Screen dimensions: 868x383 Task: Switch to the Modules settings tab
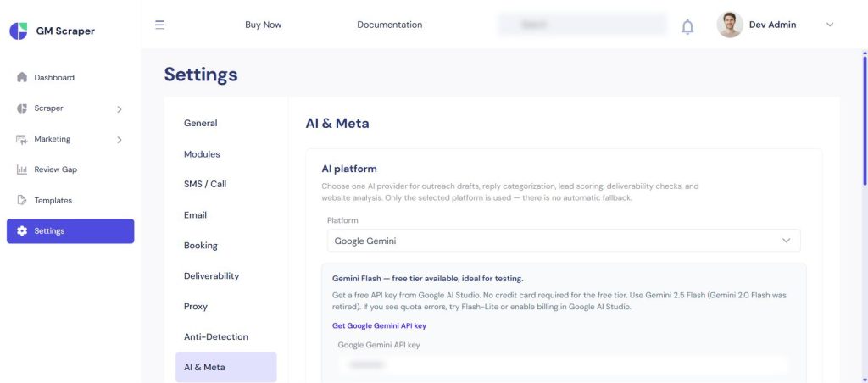[x=202, y=154]
